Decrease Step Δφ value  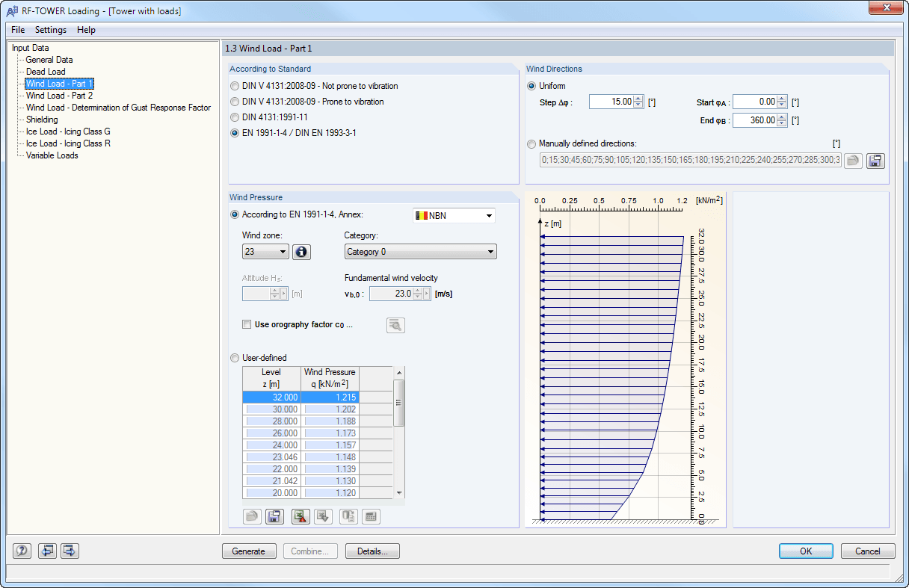(638, 105)
